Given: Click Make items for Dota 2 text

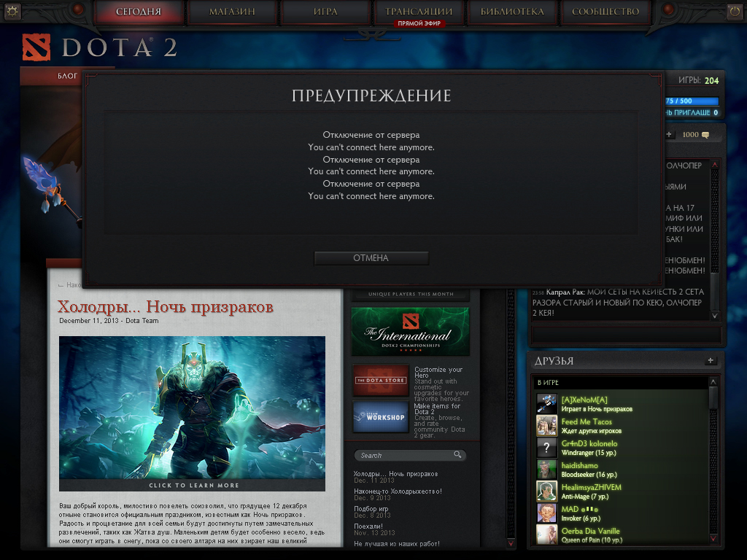Looking at the screenshot, I should pyautogui.click(x=437, y=408).
